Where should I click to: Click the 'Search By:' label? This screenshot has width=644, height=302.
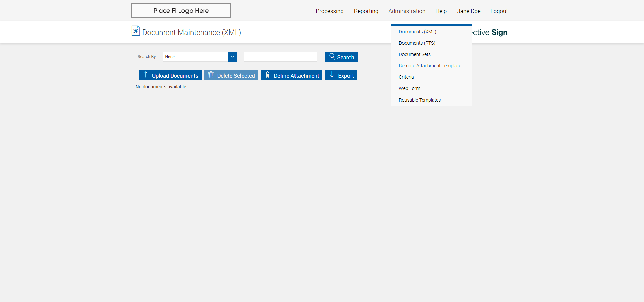point(147,57)
